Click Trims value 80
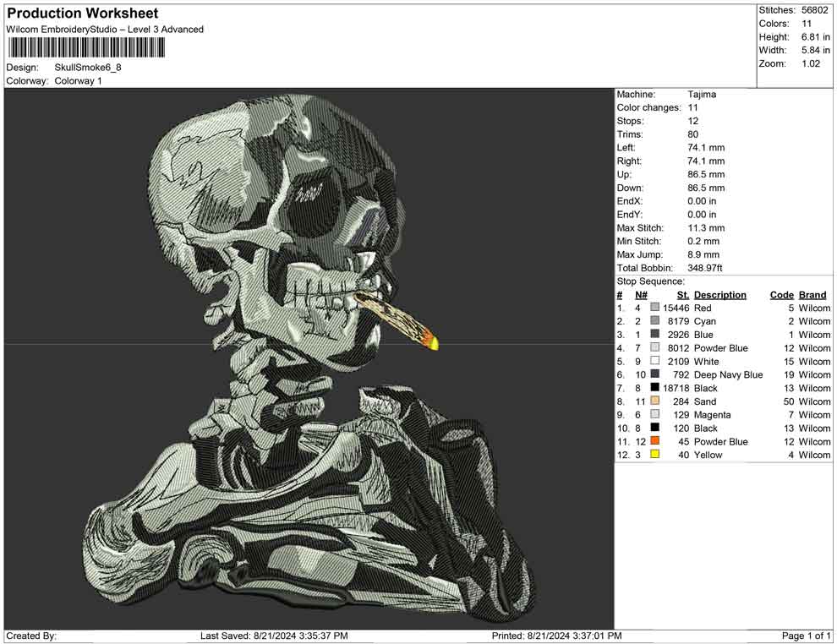 (x=693, y=134)
